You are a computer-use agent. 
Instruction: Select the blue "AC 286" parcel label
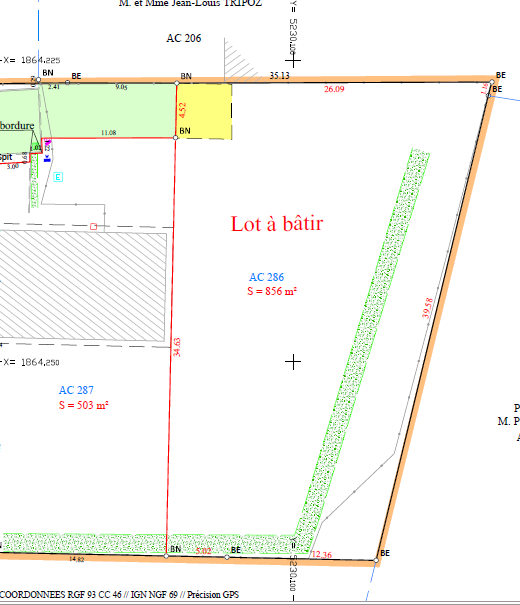tap(267, 277)
